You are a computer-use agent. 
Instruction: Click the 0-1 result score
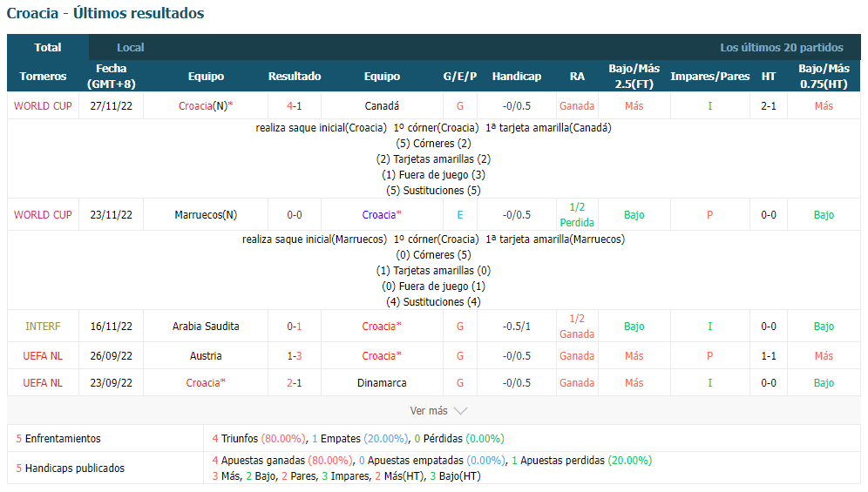(x=295, y=327)
